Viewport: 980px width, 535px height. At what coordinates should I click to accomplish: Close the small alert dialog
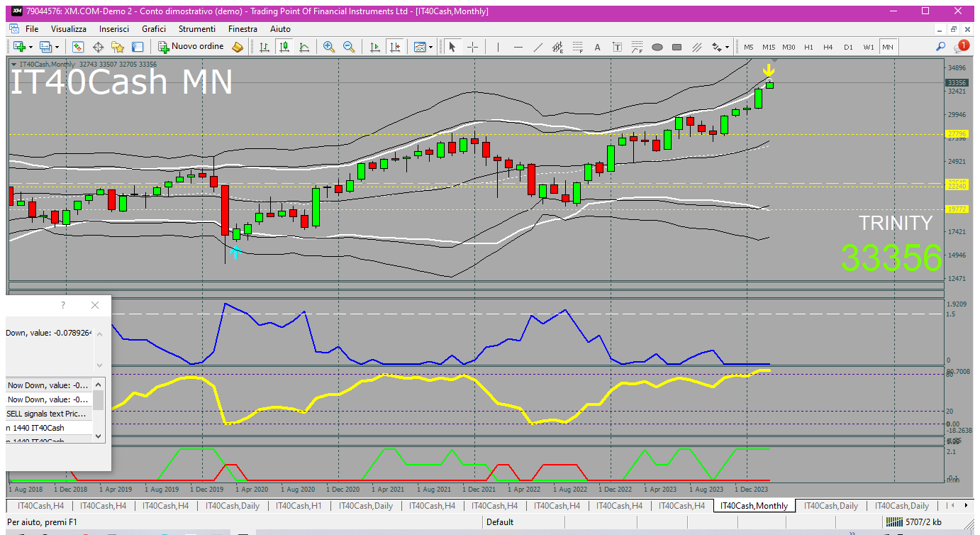point(95,305)
